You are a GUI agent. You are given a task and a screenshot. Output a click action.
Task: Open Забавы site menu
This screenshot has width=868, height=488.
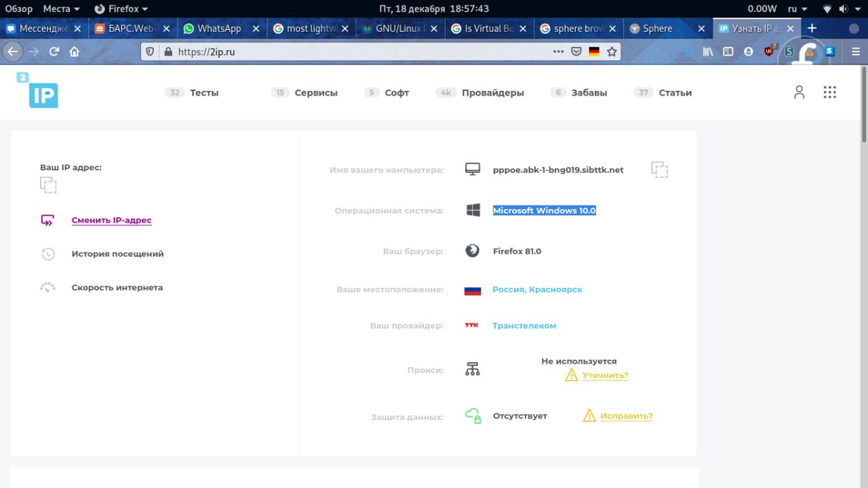point(578,93)
